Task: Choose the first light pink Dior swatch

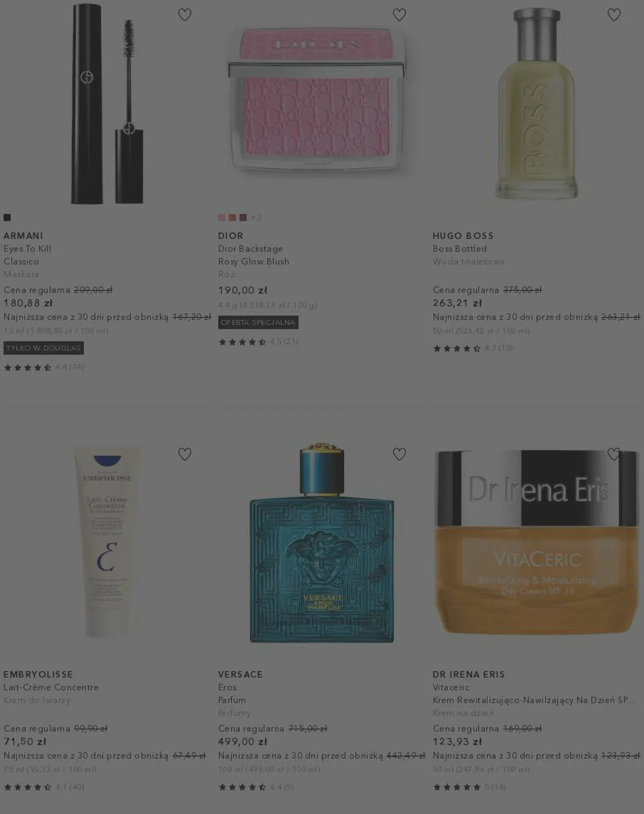Action: point(222,217)
